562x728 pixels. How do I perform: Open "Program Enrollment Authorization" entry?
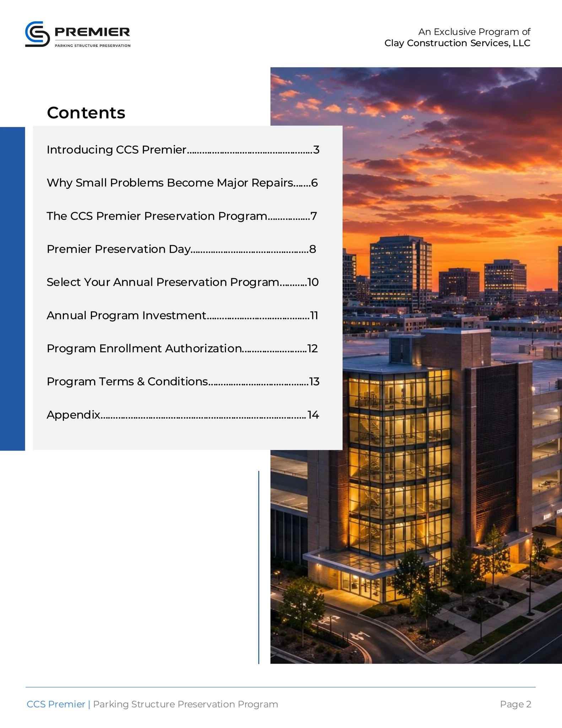(182, 348)
